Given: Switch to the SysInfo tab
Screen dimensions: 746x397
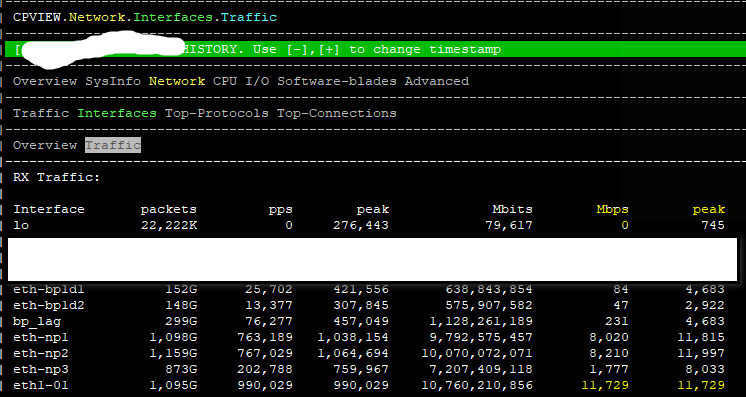Looking at the screenshot, I should tap(113, 81).
